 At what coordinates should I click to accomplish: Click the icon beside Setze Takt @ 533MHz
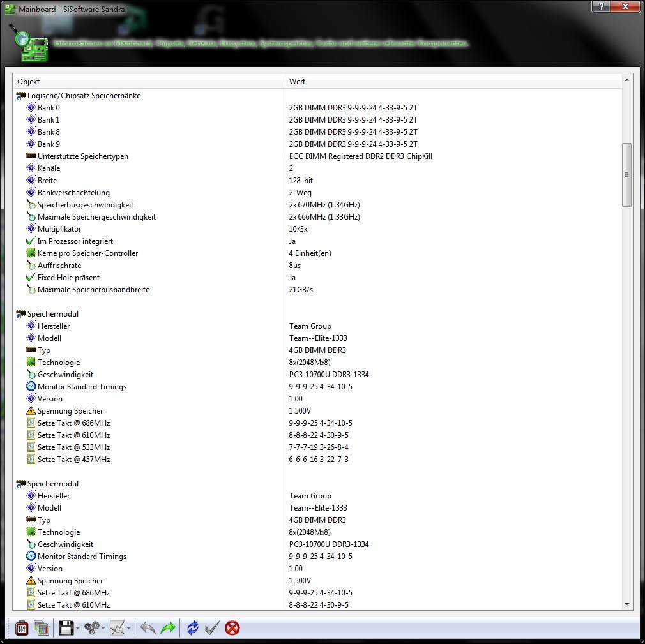(31, 447)
